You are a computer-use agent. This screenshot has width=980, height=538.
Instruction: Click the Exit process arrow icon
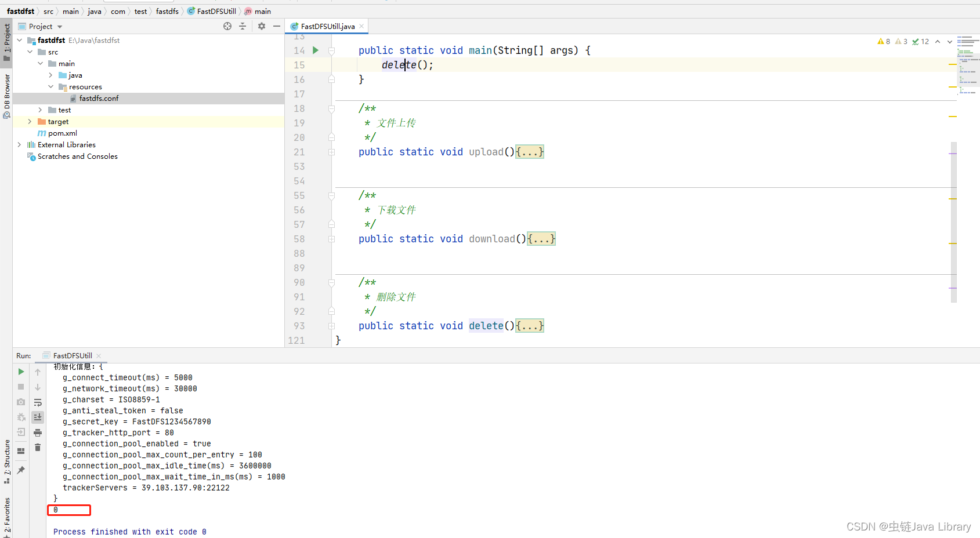tap(21, 432)
